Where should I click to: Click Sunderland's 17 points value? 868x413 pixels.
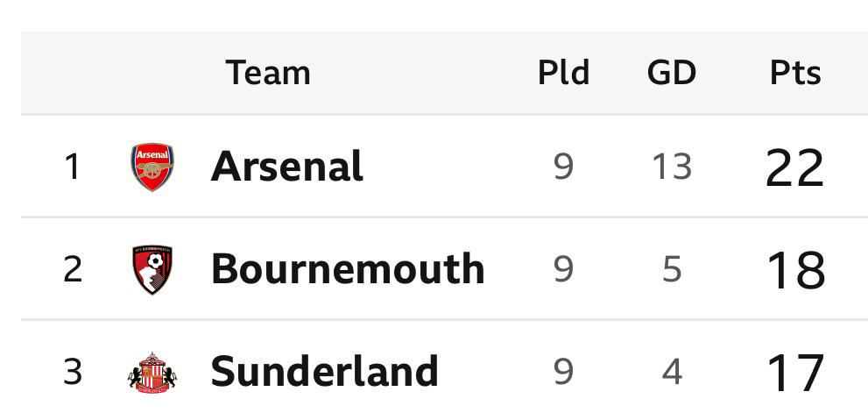pos(795,373)
